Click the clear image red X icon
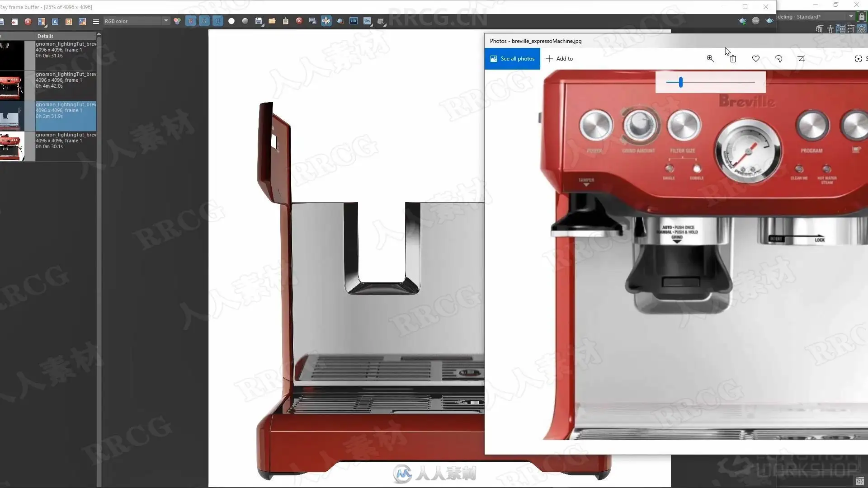Screen dimensions: 868x488 click(x=299, y=21)
